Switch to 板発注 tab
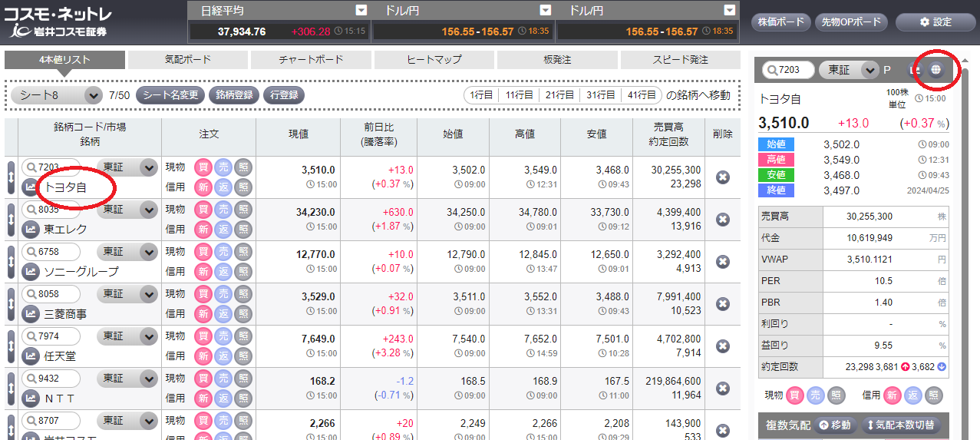Screen dimensions: 980x440 [x=557, y=60]
